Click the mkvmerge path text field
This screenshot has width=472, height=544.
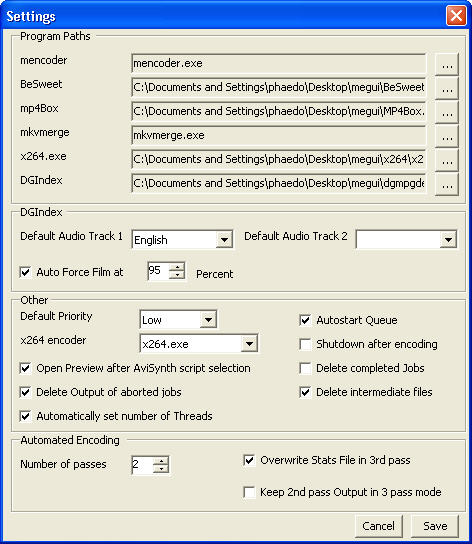[x=279, y=135]
